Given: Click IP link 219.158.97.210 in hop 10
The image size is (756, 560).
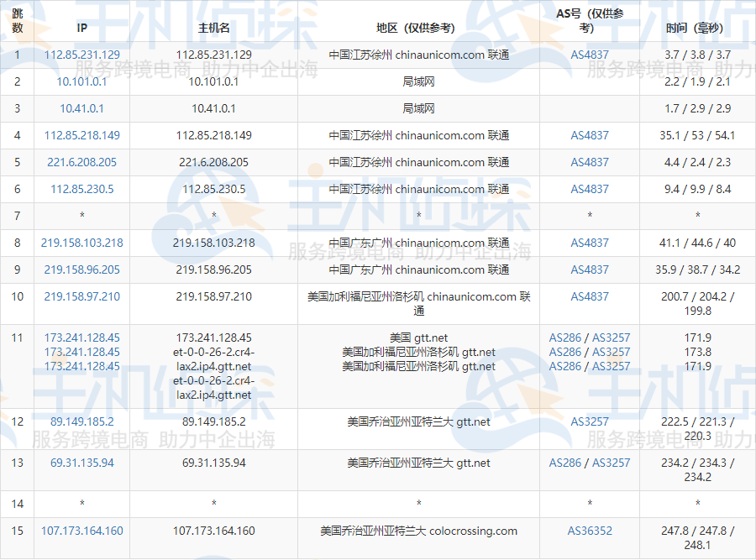Looking at the screenshot, I should pos(81,296).
